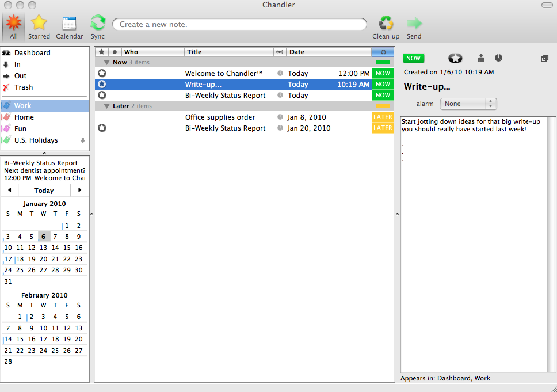Select February 14 in the mini calendar
The image size is (557, 392).
pos(8,339)
